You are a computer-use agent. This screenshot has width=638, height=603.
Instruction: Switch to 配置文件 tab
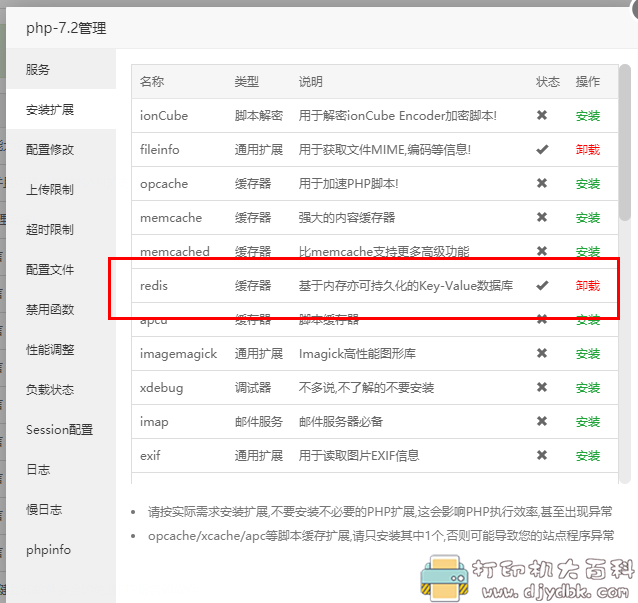point(61,269)
